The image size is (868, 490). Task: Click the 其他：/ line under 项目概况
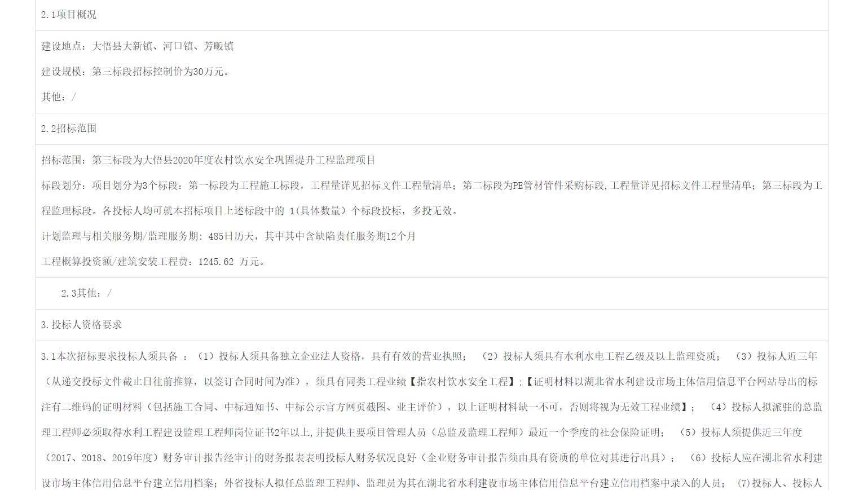pyautogui.click(x=59, y=97)
